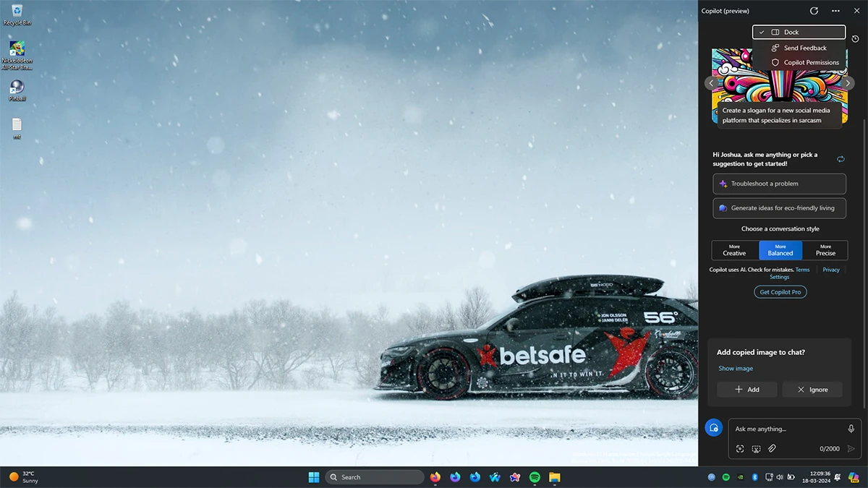Viewport: 868px width, 488px height.
Task: Click the Get Copilot Pro button
Action: click(x=780, y=291)
